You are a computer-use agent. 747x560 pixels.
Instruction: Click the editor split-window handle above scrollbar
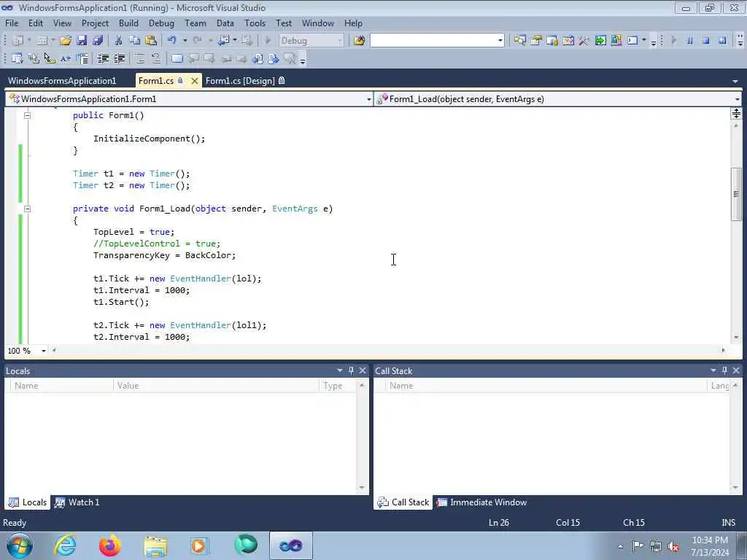tap(736, 113)
